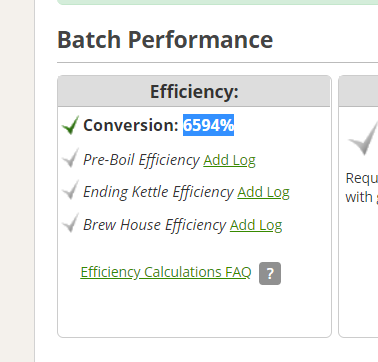Click the Efficiency panel header bar

[194, 91]
